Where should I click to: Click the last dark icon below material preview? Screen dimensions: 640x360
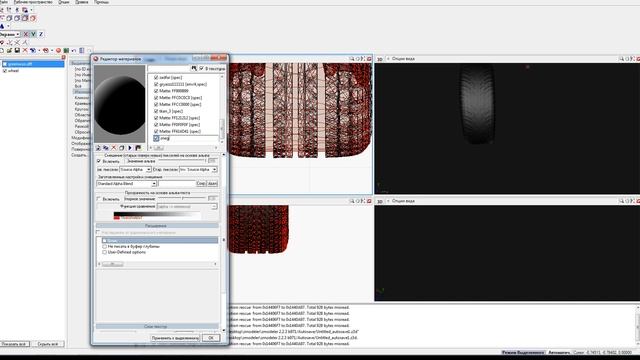click(138, 148)
